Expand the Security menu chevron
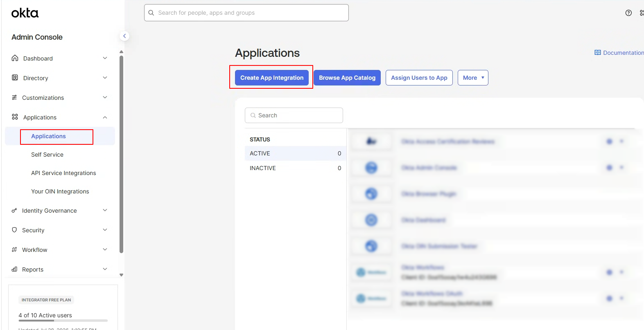This screenshot has width=644, height=330. pyautogui.click(x=105, y=230)
